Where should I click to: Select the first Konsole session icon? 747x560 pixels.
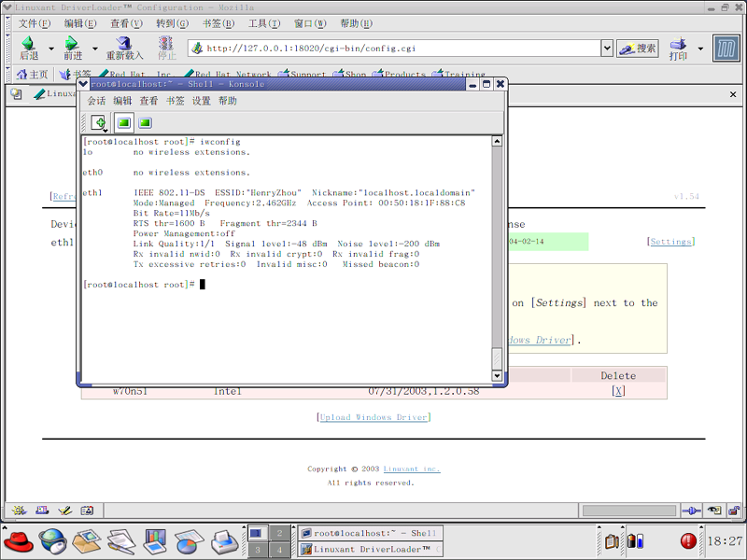(x=124, y=123)
